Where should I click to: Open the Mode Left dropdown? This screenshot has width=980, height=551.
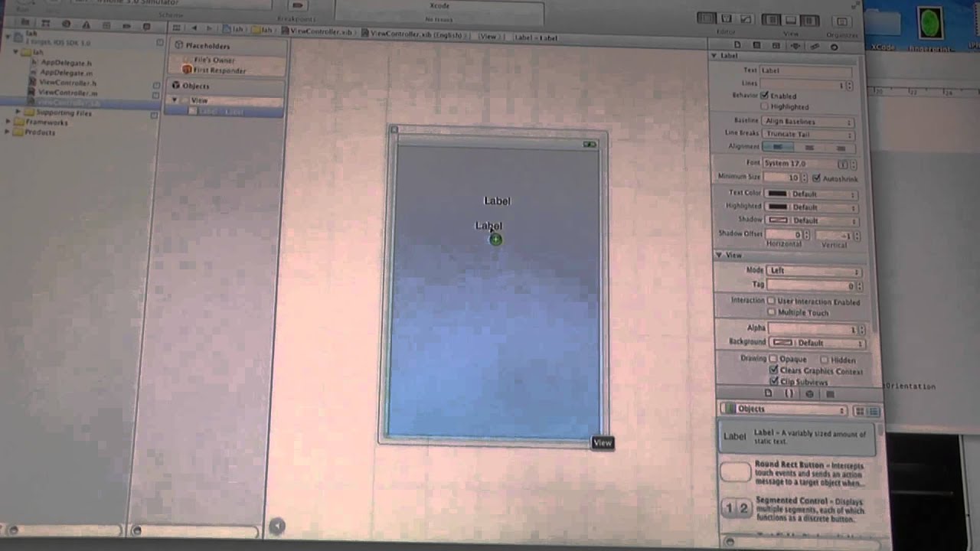(x=813, y=271)
